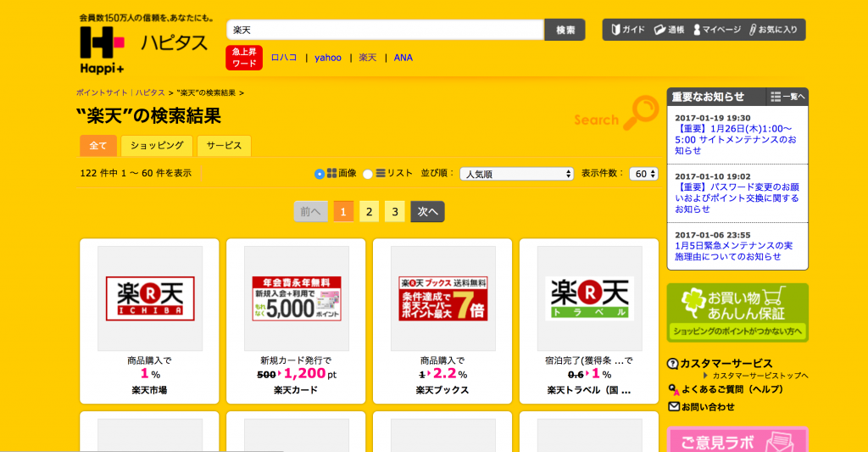Open the パスワード変更のお願い notice
This screenshot has height=452, width=868.
point(737,198)
